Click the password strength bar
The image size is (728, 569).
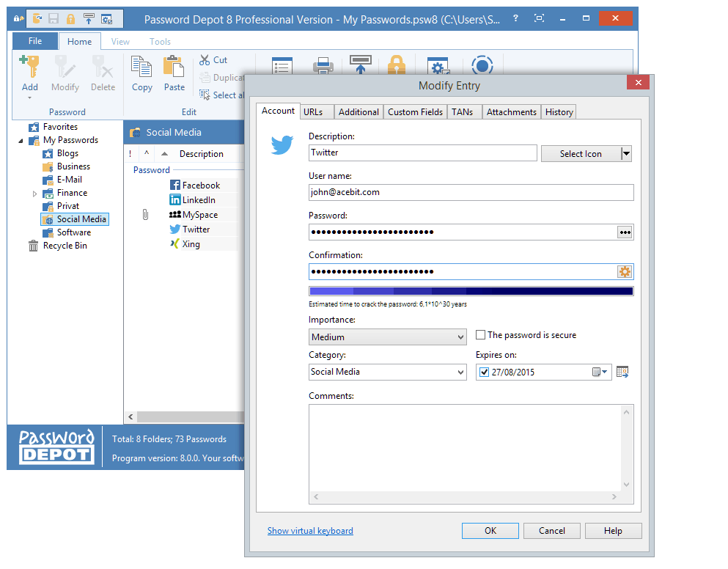coord(471,291)
